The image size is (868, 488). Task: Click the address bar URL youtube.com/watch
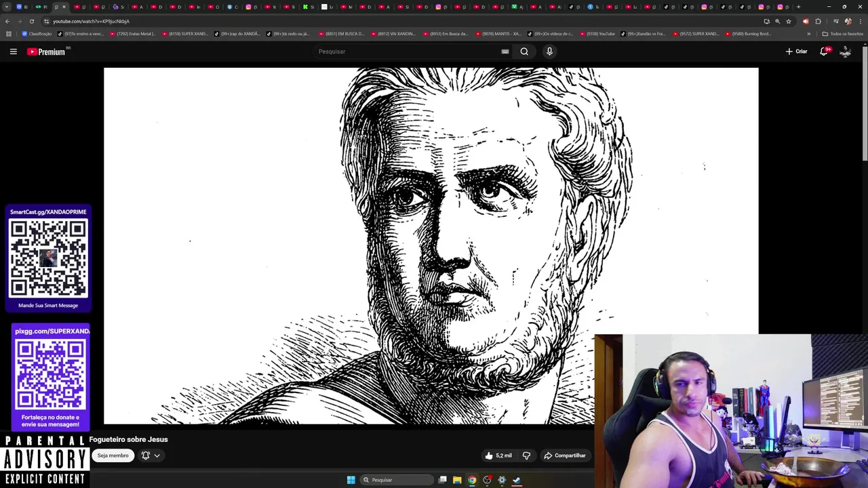(92, 21)
